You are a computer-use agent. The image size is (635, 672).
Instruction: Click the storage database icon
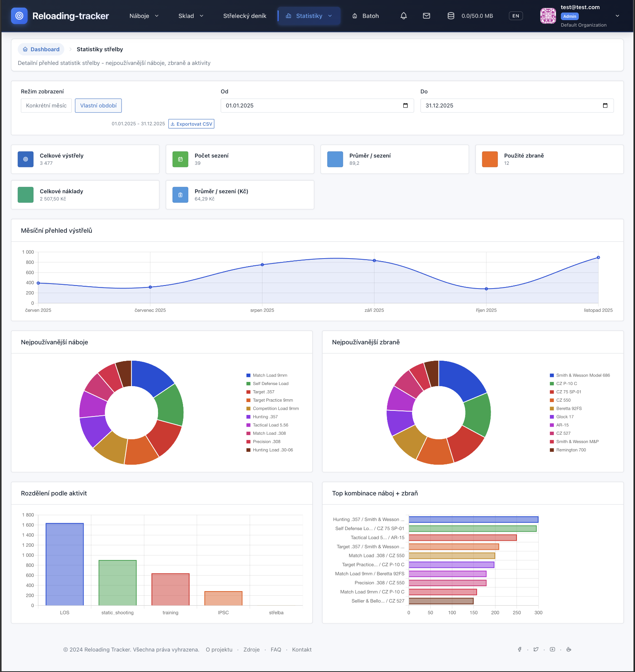451,16
